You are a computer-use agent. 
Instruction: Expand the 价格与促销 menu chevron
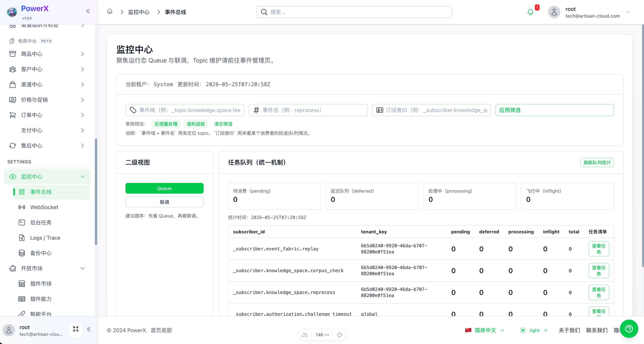click(x=82, y=100)
